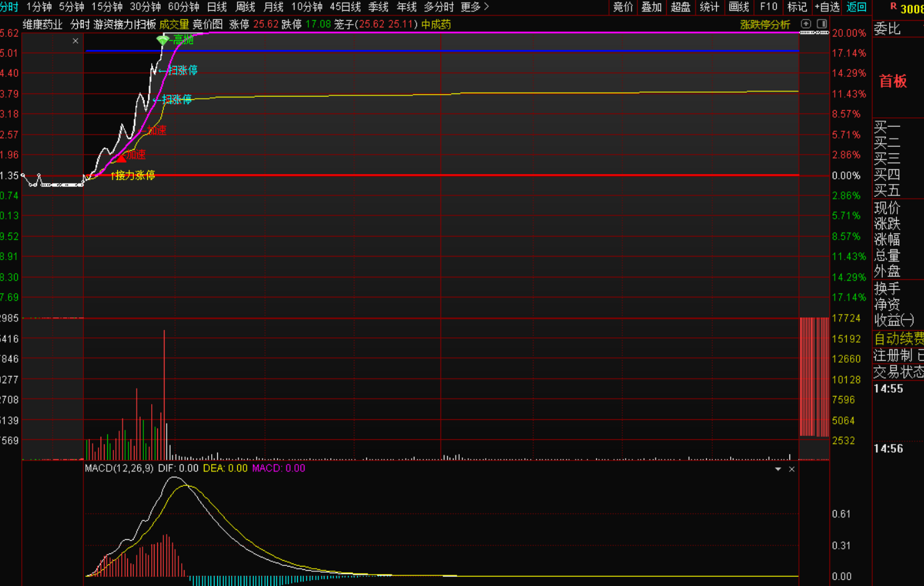Image resolution: width=924 pixels, height=586 pixels.
Task: Close the pre-market auction area with X
Action: (75, 41)
